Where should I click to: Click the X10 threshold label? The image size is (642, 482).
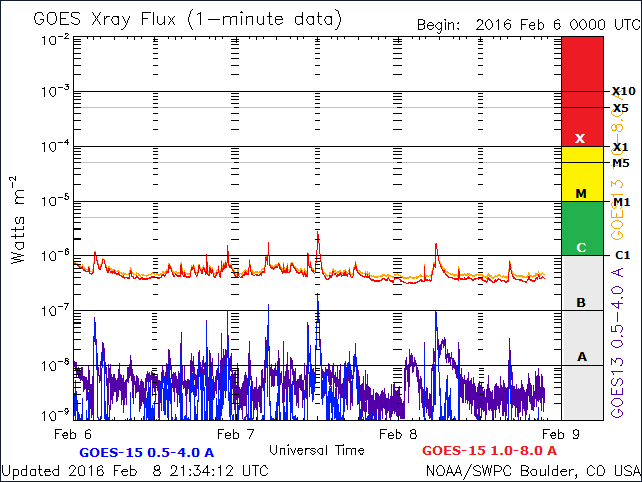coord(624,91)
